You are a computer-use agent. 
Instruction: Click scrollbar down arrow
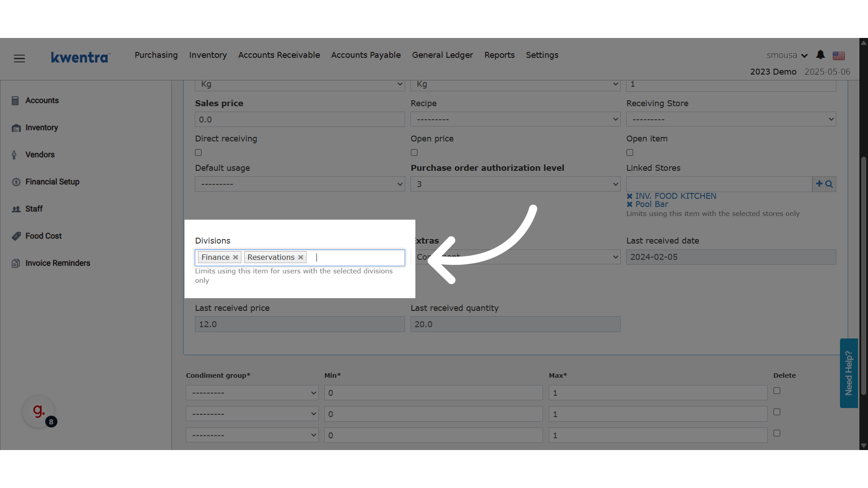tap(863, 446)
